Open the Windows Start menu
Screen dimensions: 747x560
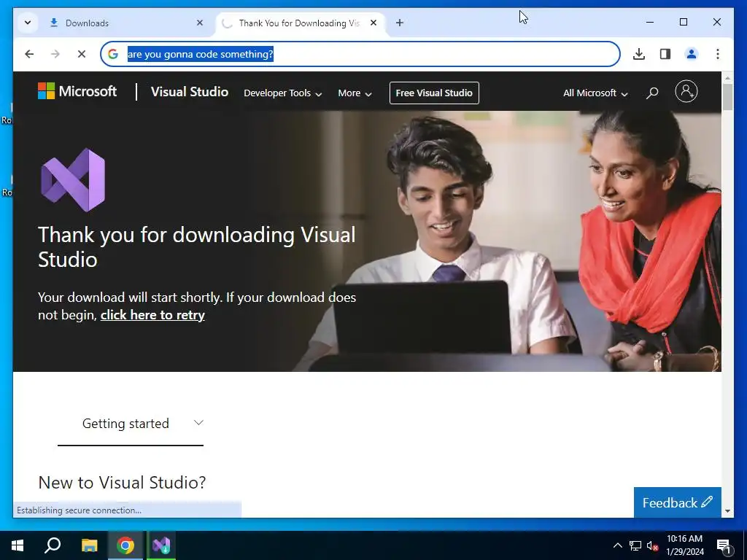pos(18,545)
